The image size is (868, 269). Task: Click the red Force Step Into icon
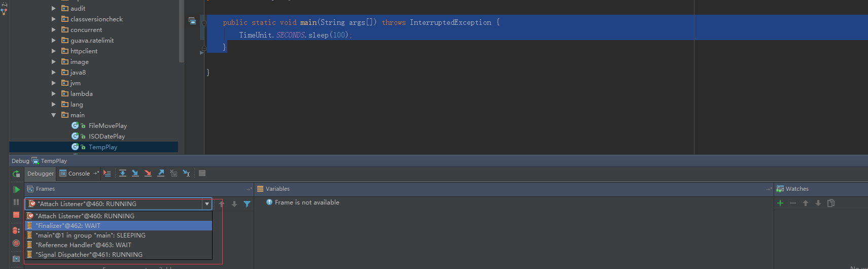coord(148,173)
